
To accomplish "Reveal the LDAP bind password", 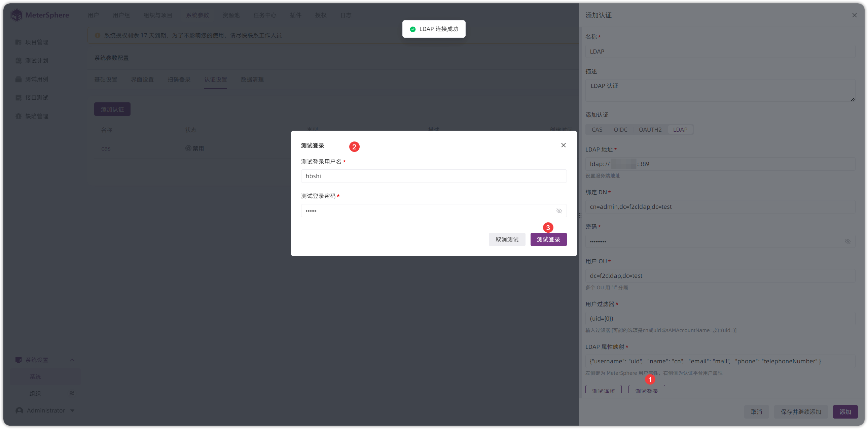I will [x=848, y=241].
